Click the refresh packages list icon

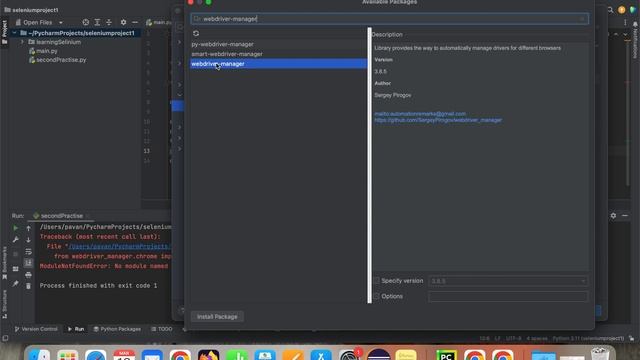pos(196,33)
